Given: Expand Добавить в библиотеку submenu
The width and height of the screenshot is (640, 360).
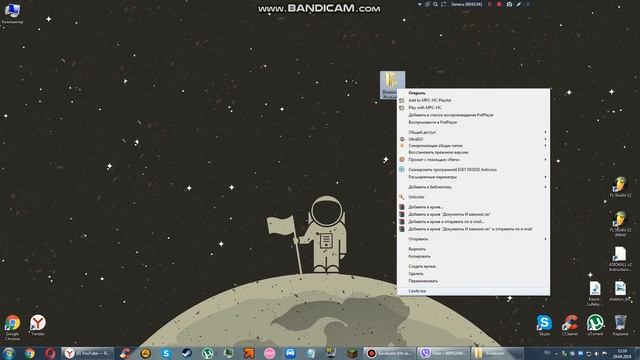Looking at the screenshot, I should [473, 187].
